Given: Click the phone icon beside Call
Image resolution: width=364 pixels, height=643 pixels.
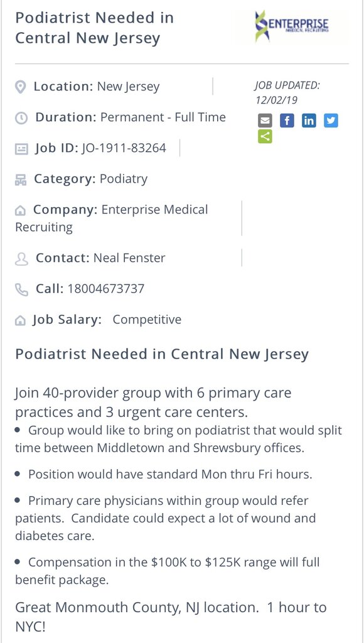Looking at the screenshot, I should (21, 289).
